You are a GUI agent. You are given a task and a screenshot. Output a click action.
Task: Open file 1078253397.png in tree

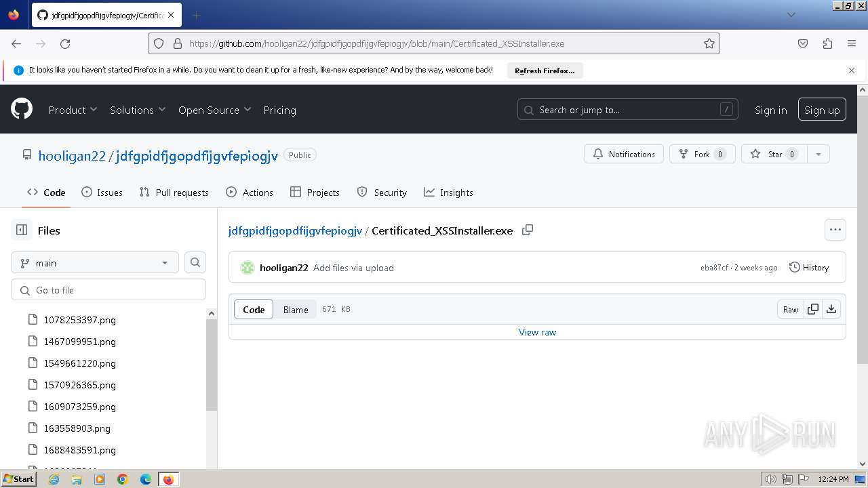click(79, 320)
